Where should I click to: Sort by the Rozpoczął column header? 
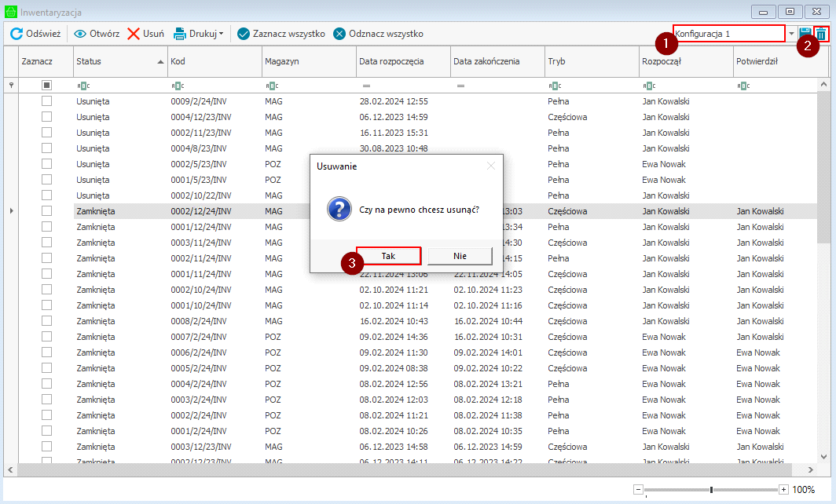(686, 61)
